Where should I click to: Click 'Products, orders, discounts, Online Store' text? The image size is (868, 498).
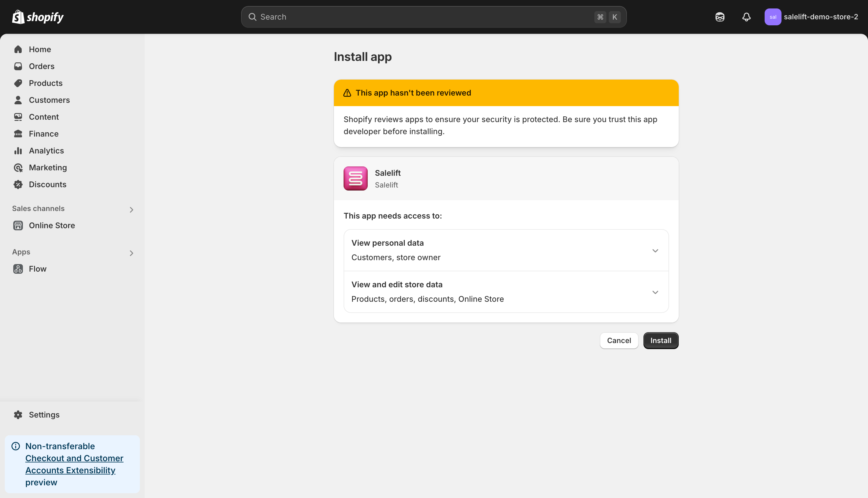(427, 299)
